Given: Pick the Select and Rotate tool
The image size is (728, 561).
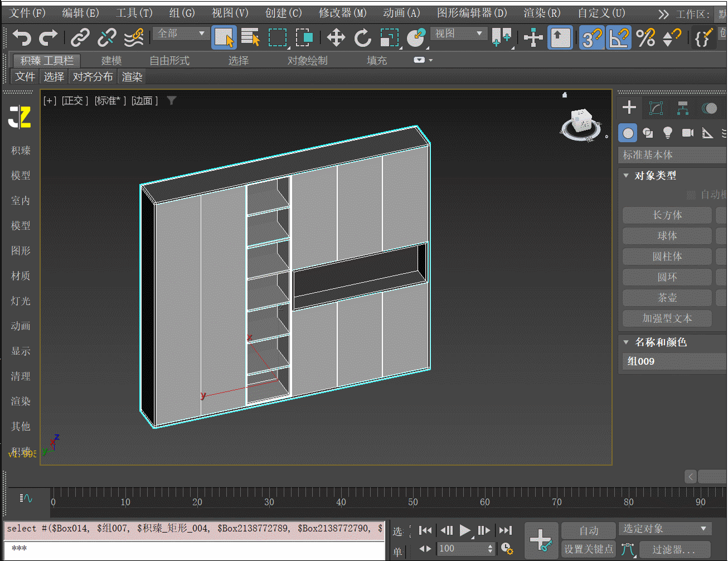Looking at the screenshot, I should [363, 38].
